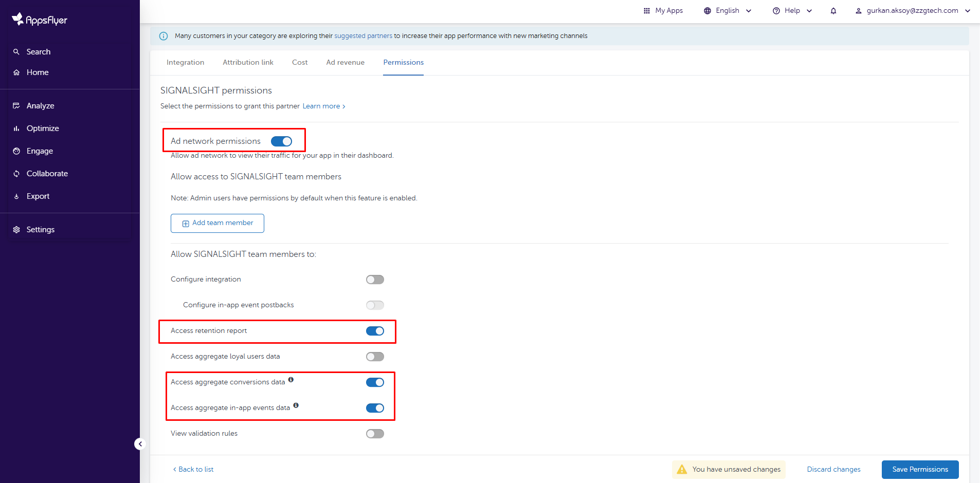Click the Optimize bar chart icon
This screenshot has width=980, height=483.
click(16, 128)
